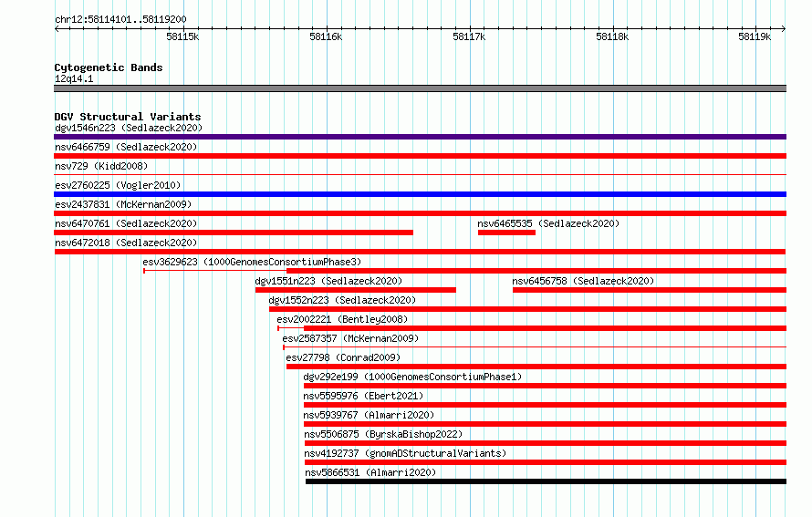Select the blue esv2760225 variant bar
Screen dimensions: 812x517
[x=420, y=194]
